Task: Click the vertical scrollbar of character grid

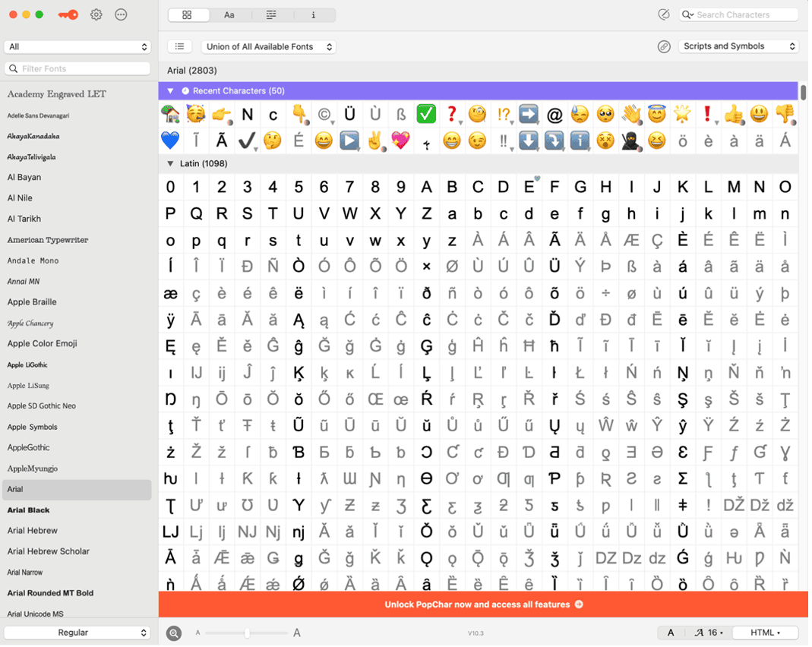Action: point(803,92)
